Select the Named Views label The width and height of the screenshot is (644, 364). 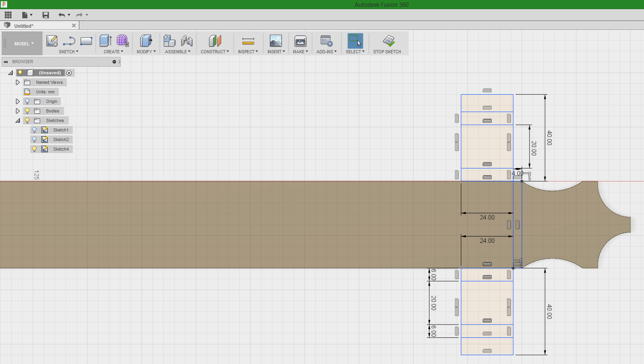49,82
